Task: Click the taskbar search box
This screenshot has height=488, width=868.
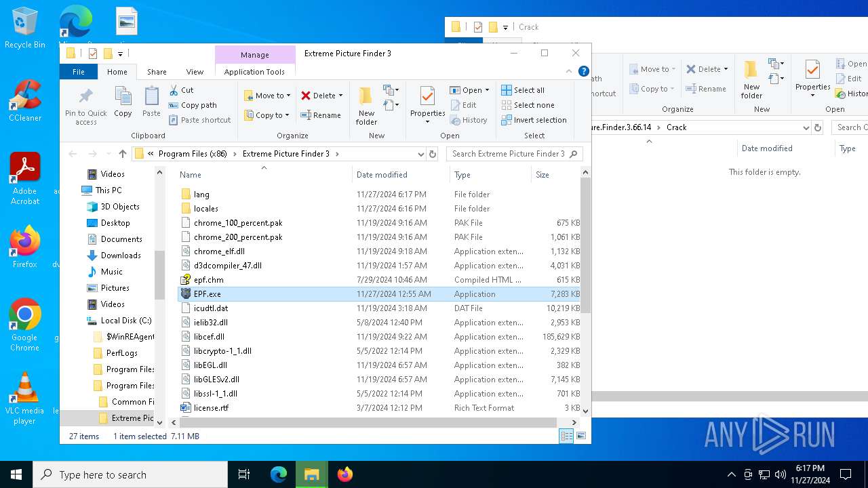Action: tap(130, 474)
